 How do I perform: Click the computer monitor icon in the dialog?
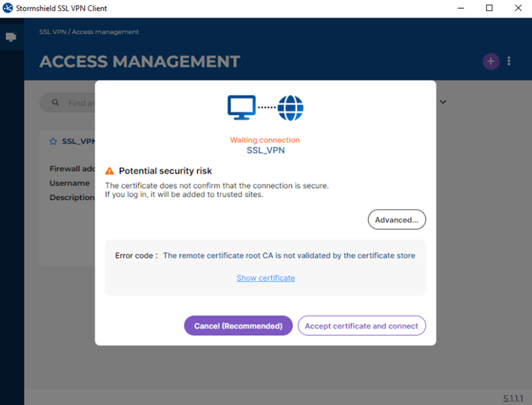pyautogui.click(x=242, y=108)
